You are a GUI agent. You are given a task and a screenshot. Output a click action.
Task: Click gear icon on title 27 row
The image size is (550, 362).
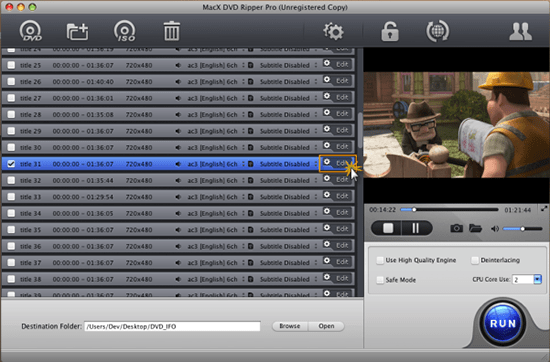click(327, 96)
